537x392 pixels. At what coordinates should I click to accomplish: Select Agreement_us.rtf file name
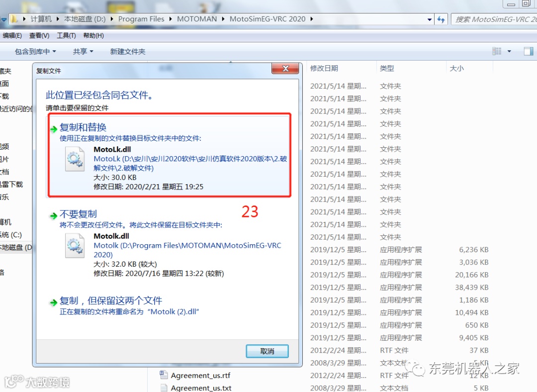click(x=201, y=375)
